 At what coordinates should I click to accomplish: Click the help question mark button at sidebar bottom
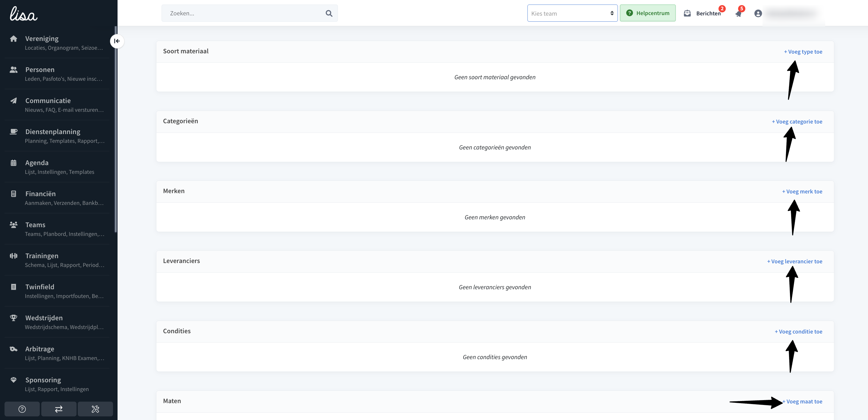(x=22, y=409)
